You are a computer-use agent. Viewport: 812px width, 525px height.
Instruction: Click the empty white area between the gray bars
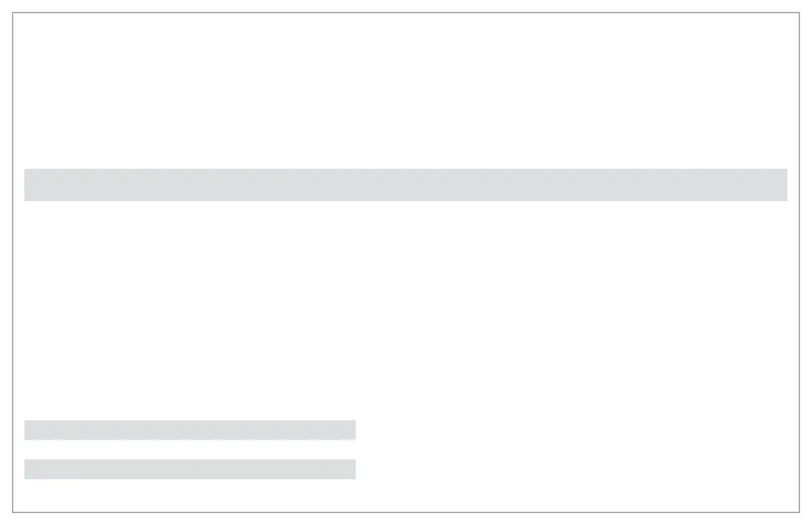[405, 310]
